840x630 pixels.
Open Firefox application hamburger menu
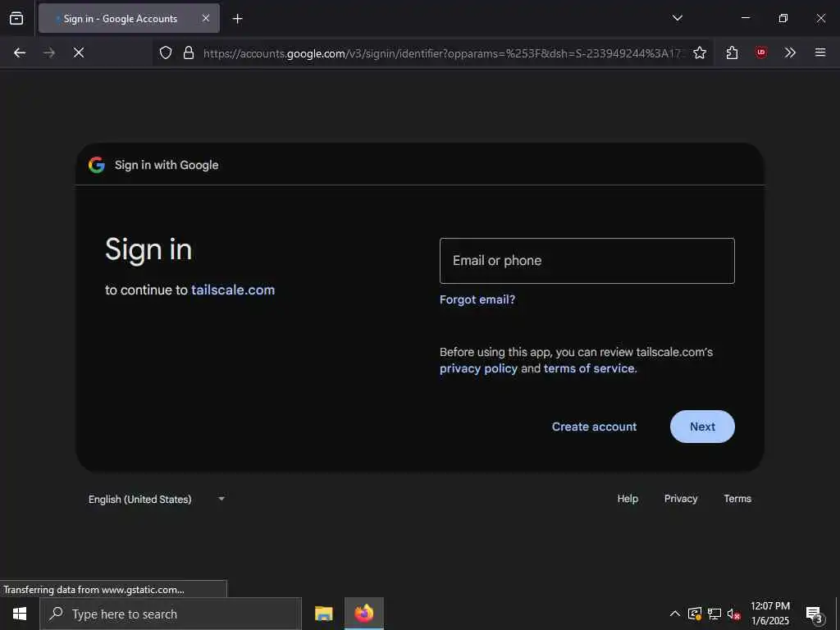point(819,52)
